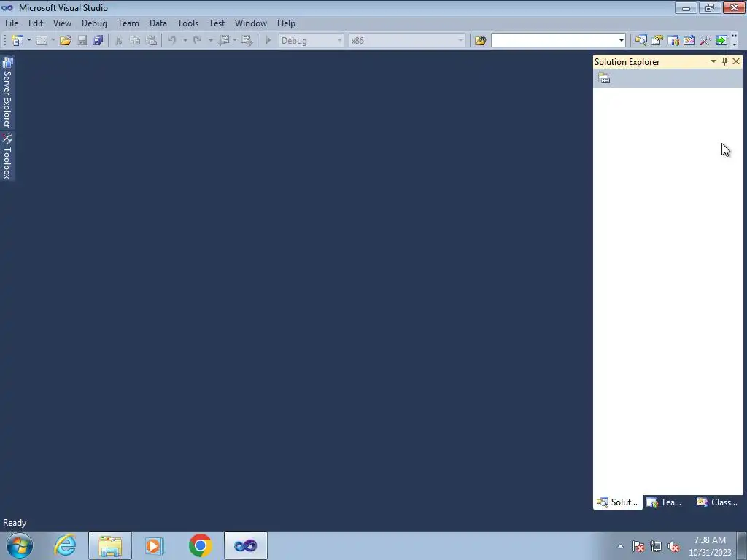Open the Test menu
The width and height of the screenshot is (747, 560).
pos(217,23)
